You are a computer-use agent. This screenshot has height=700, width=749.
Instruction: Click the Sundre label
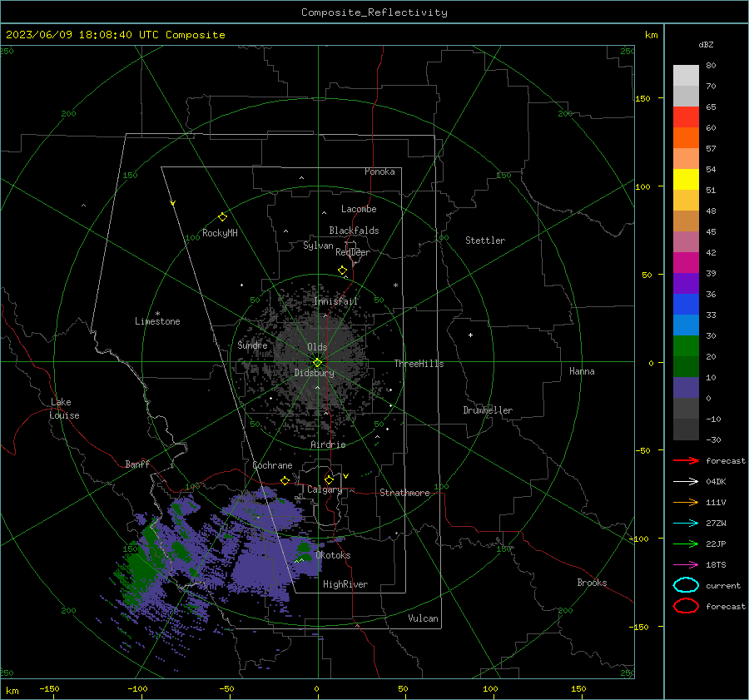[x=252, y=345]
